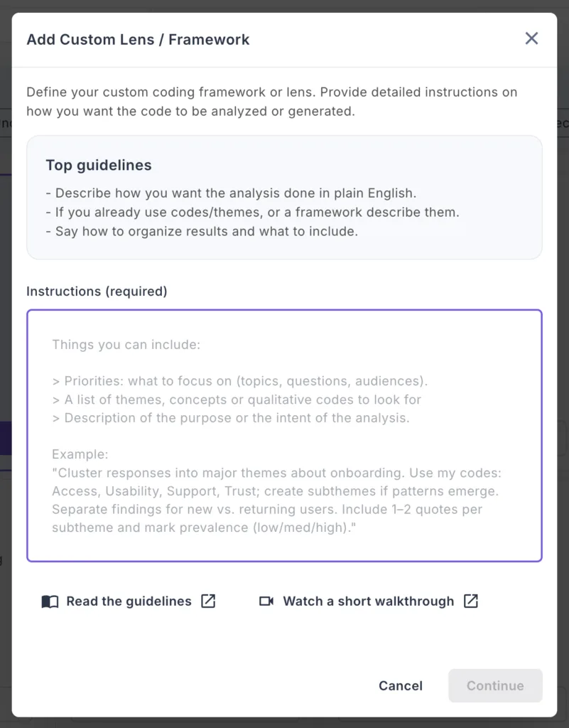Click the Continue button
The image size is (569, 728).
[x=495, y=685]
